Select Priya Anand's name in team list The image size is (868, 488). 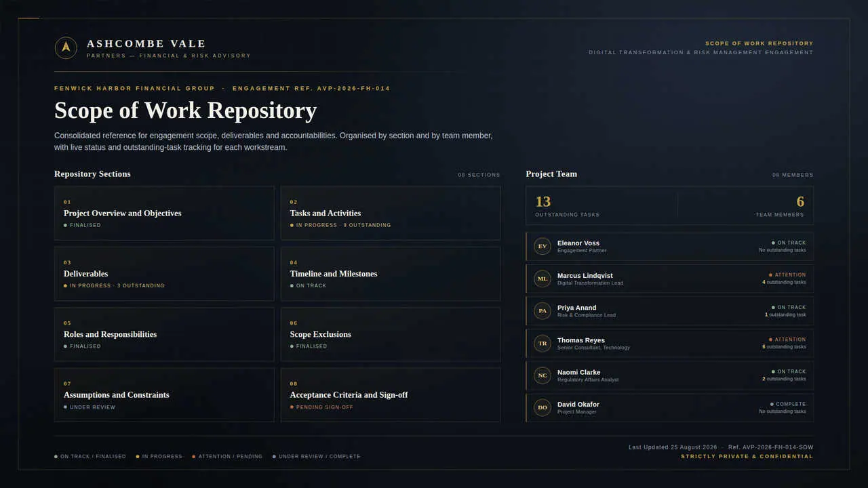coord(577,308)
